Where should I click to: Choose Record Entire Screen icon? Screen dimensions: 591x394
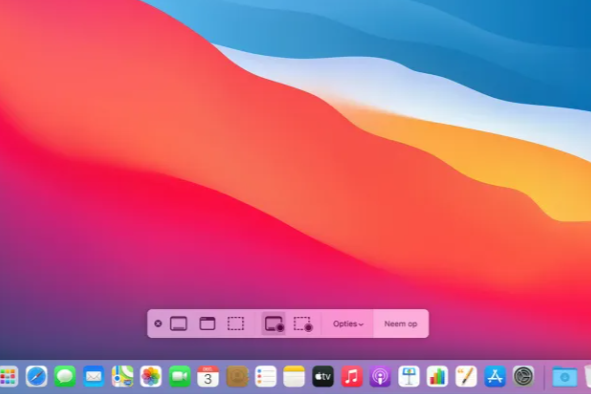click(274, 324)
